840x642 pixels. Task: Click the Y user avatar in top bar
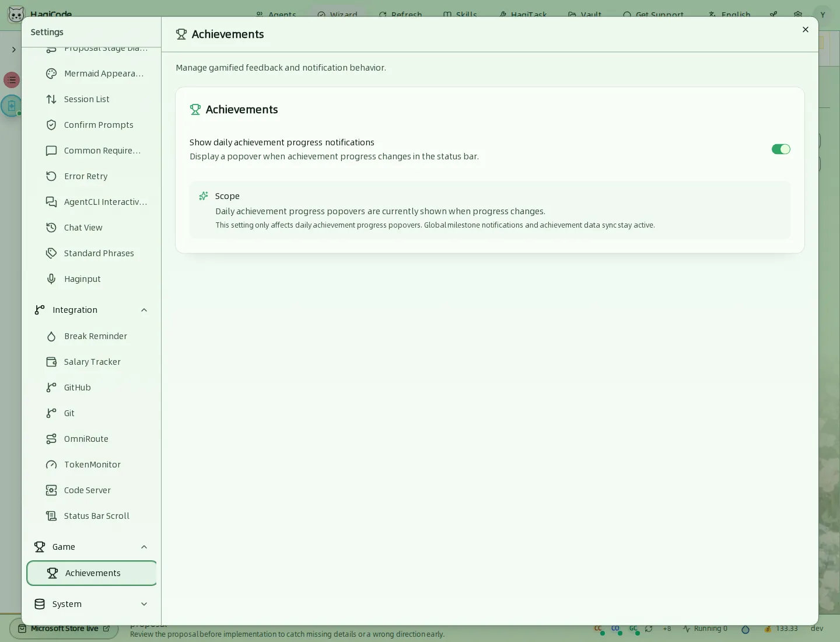(822, 15)
